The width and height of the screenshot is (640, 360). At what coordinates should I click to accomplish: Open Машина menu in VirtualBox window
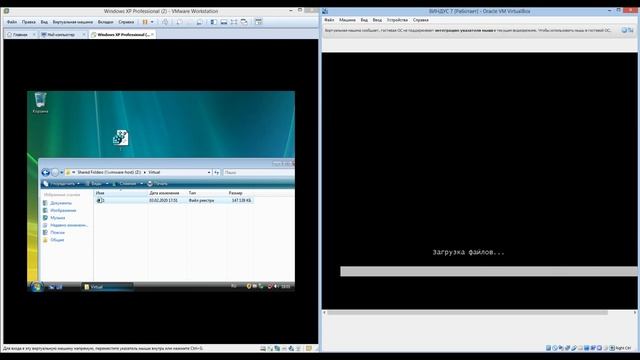(x=347, y=20)
